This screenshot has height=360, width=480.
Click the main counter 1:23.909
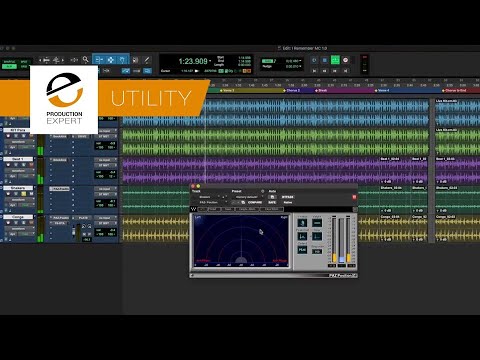click(x=193, y=61)
